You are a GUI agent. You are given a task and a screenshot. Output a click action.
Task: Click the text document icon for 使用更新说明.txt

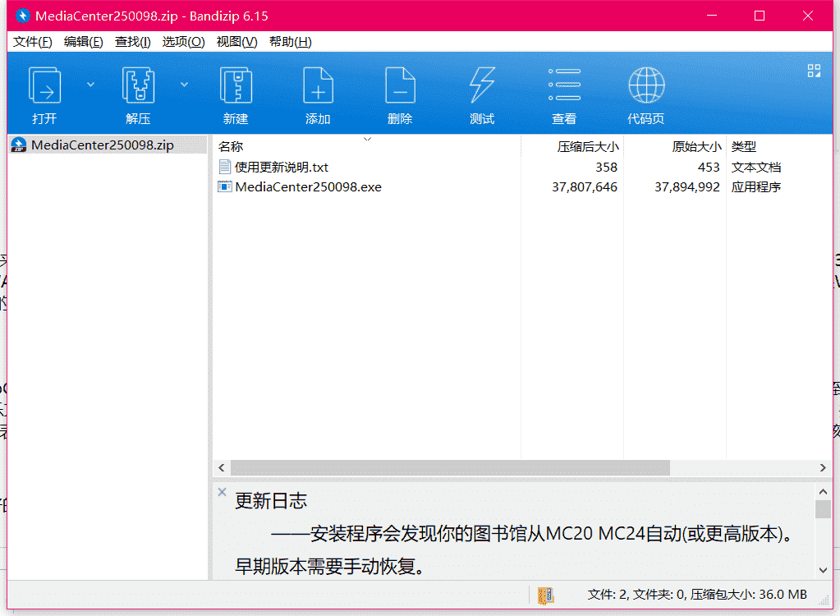225,167
